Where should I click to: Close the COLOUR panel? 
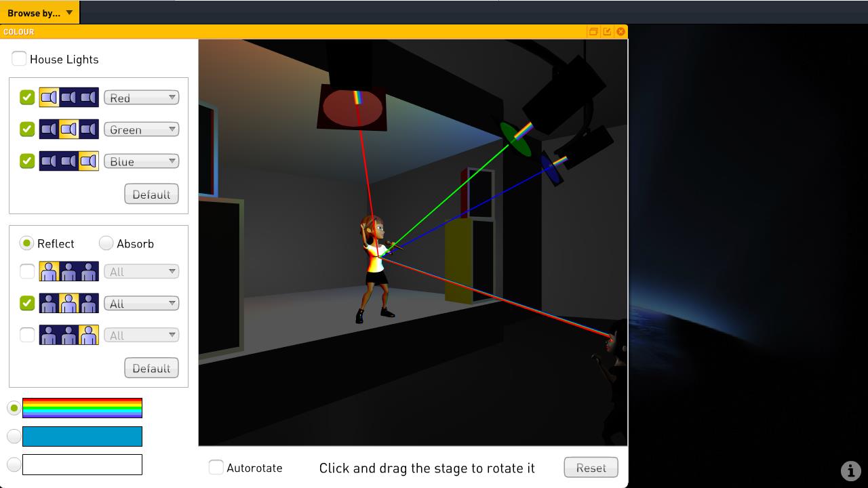[620, 32]
